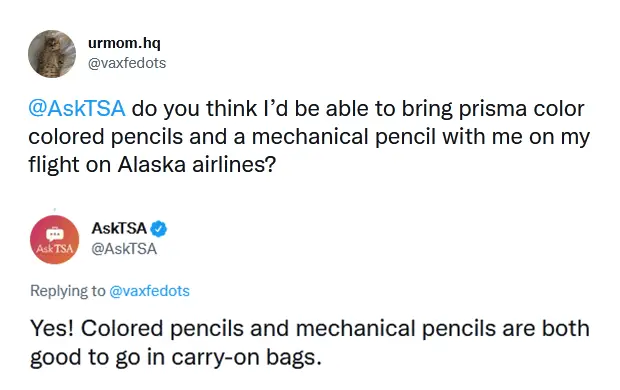Click the urmom.hq cat profile picture
The height and width of the screenshot is (390, 620).
pyautogui.click(x=52, y=54)
